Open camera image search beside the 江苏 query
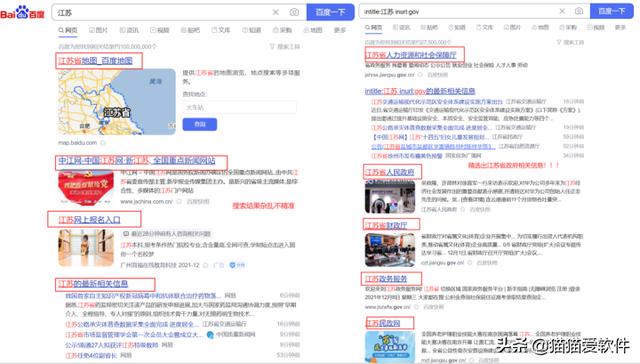The image size is (640, 364). (294, 12)
